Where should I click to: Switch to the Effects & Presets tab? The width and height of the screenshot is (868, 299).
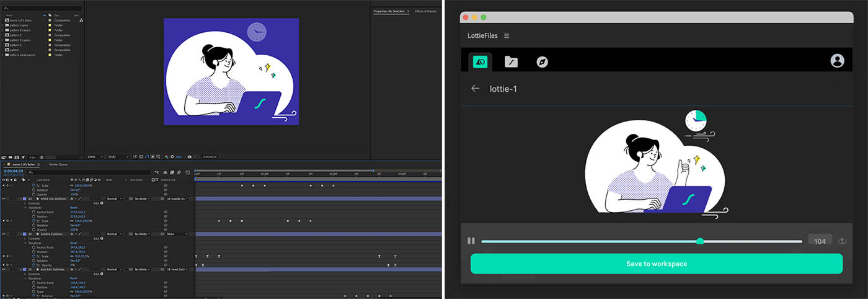[x=426, y=11]
